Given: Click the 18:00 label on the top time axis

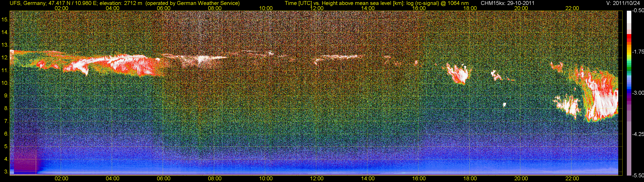Looking at the screenshot, I should [x=470, y=8].
